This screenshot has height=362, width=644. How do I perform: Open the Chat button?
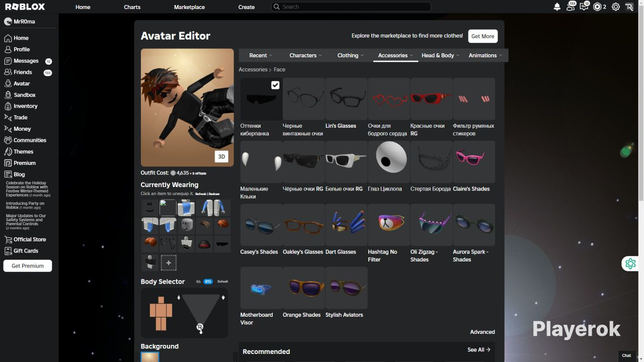point(626,355)
